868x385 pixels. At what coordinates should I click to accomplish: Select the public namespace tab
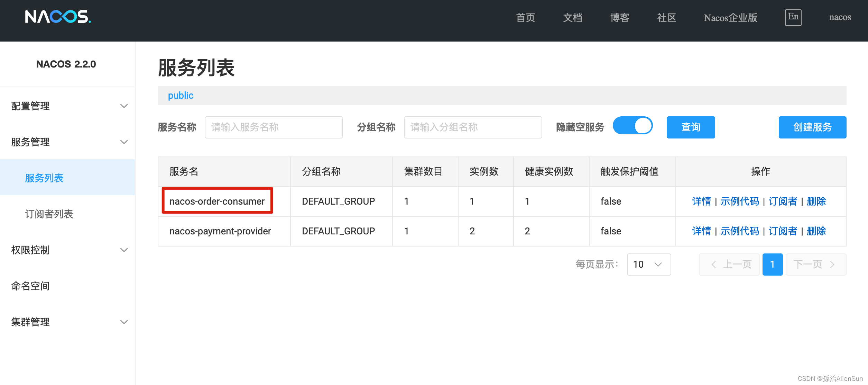tap(181, 96)
